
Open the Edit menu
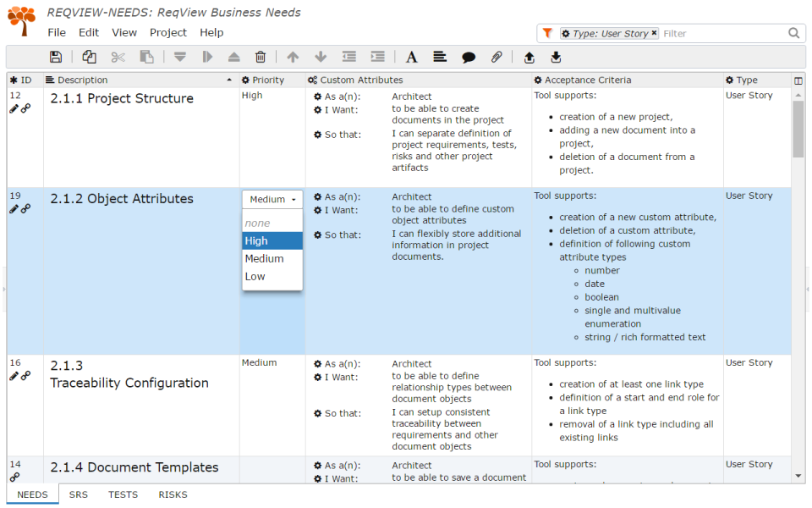click(89, 33)
